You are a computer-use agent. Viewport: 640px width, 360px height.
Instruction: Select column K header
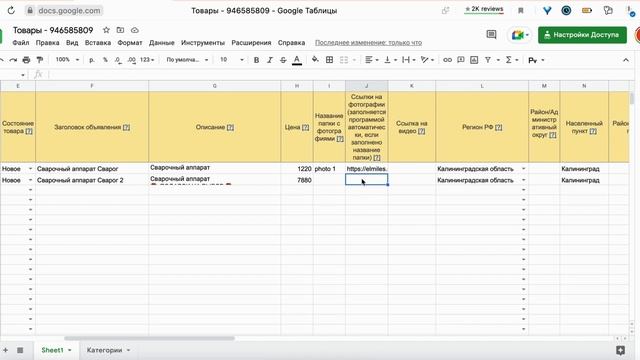pos(411,86)
